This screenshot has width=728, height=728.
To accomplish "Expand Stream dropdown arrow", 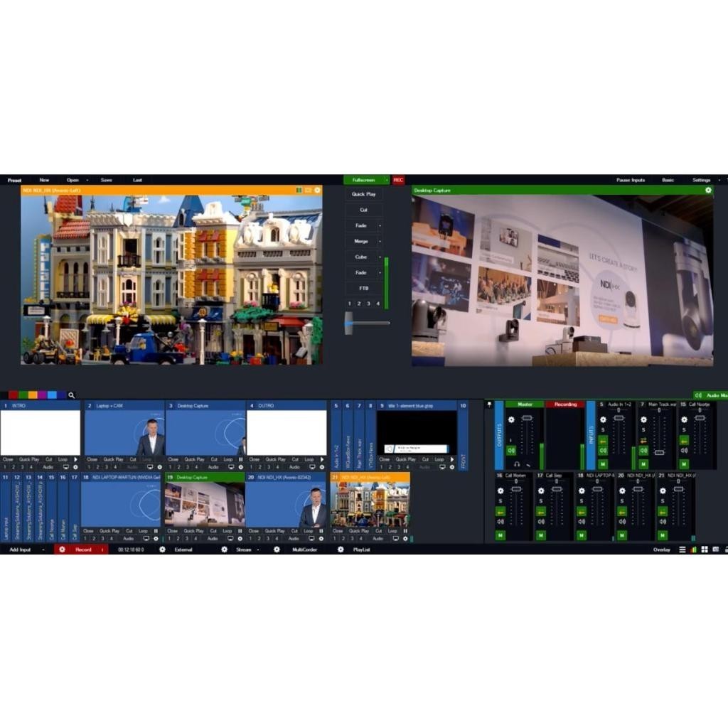I will pyautogui.click(x=257, y=550).
